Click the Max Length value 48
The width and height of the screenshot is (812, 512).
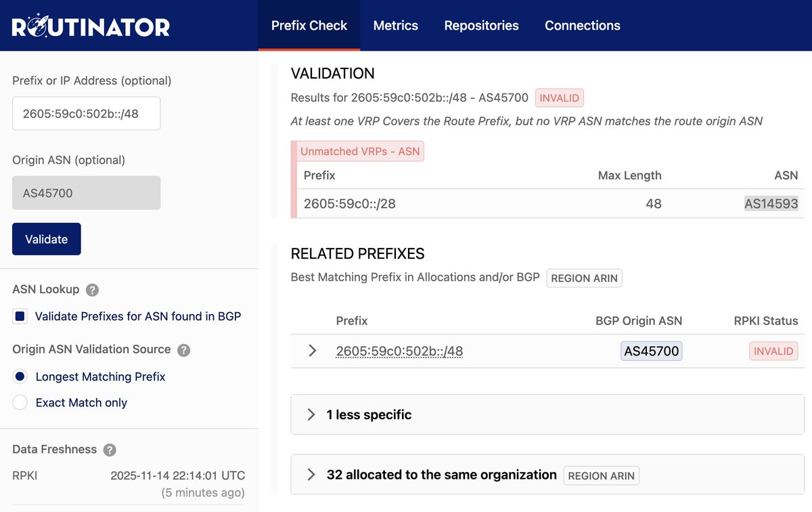[654, 203]
